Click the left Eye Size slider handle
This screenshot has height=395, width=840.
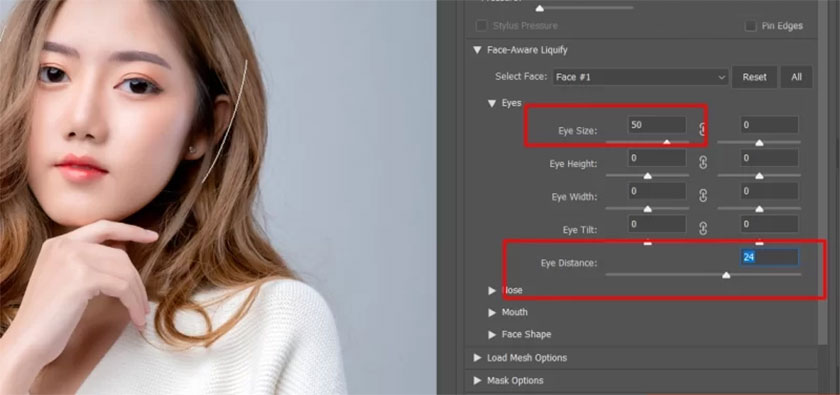(666, 143)
